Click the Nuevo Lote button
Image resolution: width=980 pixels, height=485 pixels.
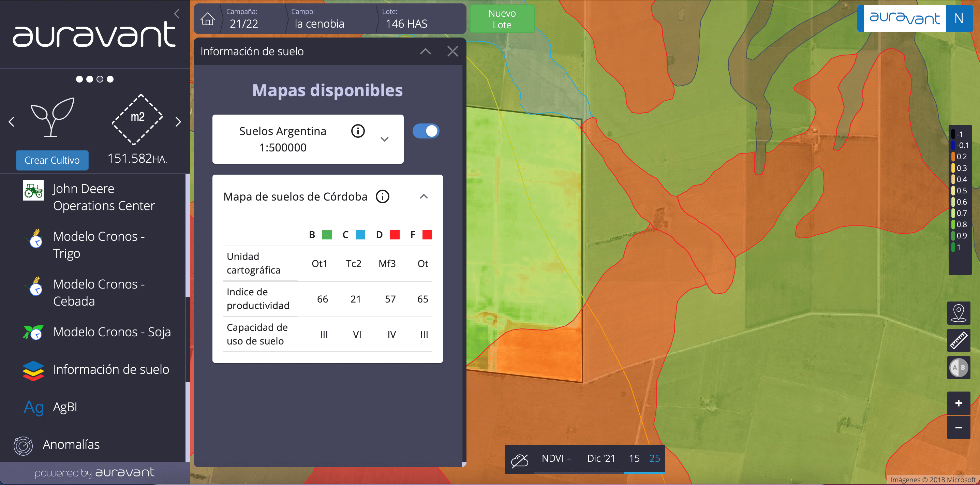coord(502,19)
